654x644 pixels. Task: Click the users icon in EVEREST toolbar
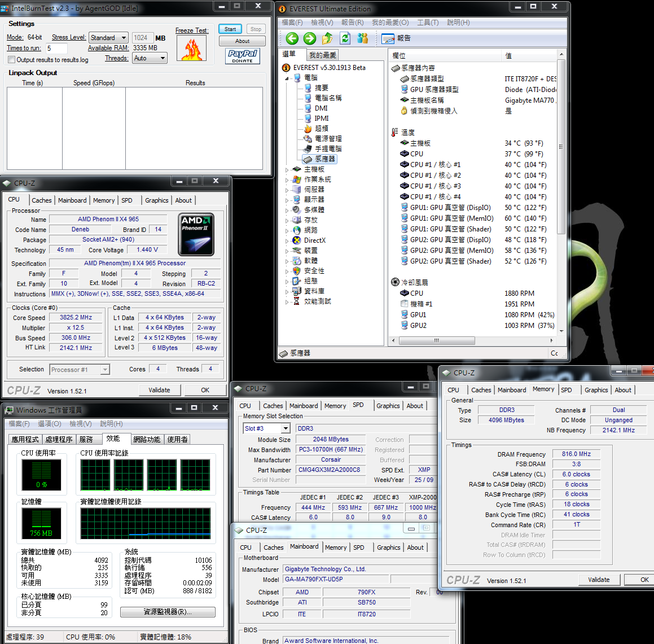pyautogui.click(x=363, y=38)
